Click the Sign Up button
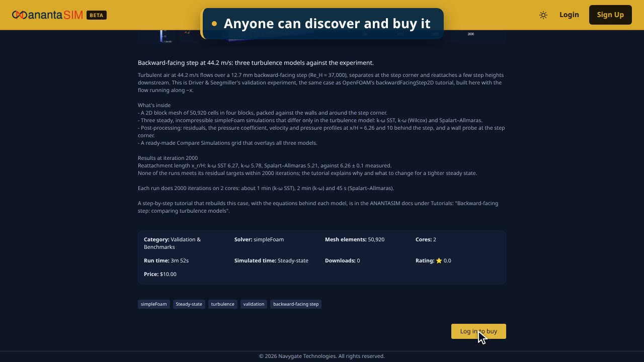644x362 pixels. coord(610,15)
